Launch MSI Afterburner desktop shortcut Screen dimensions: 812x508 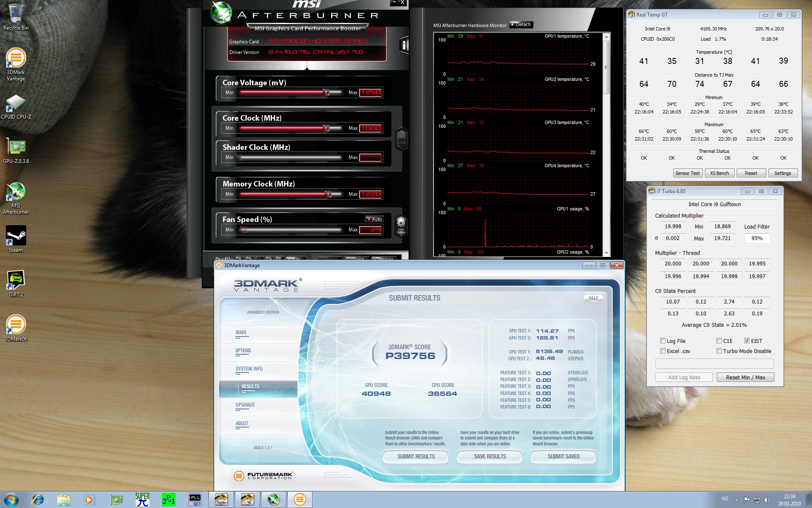pyautogui.click(x=16, y=198)
